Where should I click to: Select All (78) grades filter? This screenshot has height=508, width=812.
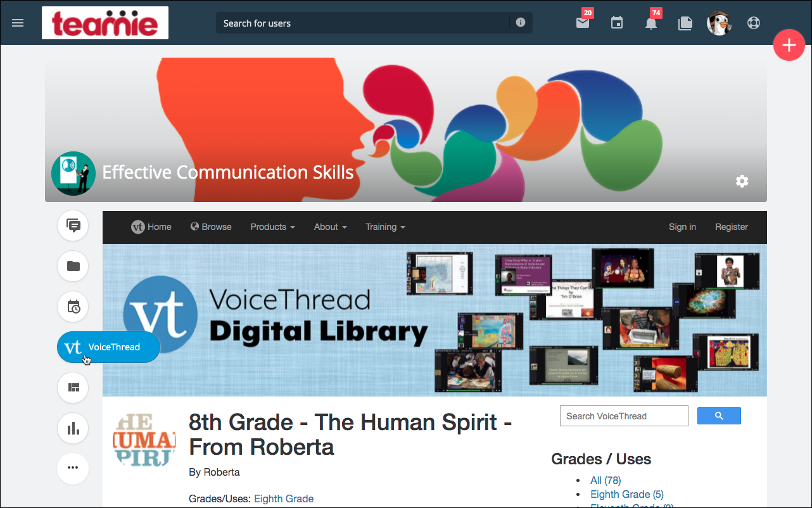[x=606, y=481]
